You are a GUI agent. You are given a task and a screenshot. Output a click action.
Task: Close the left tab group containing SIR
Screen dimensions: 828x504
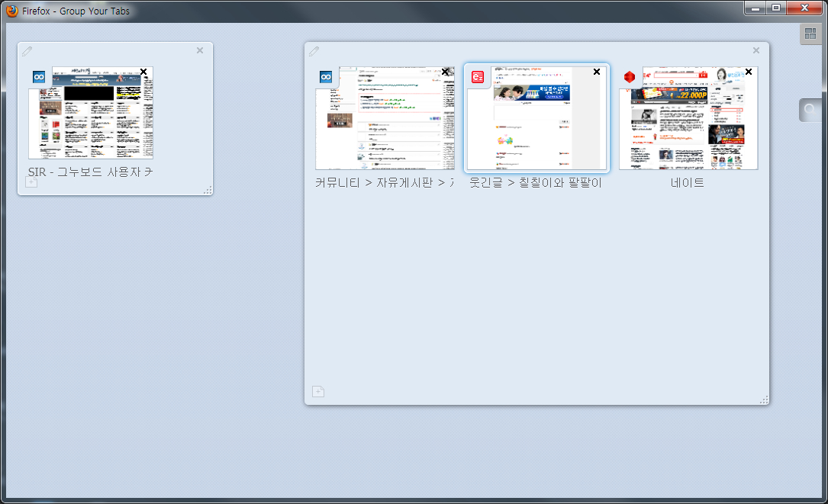[x=200, y=50]
